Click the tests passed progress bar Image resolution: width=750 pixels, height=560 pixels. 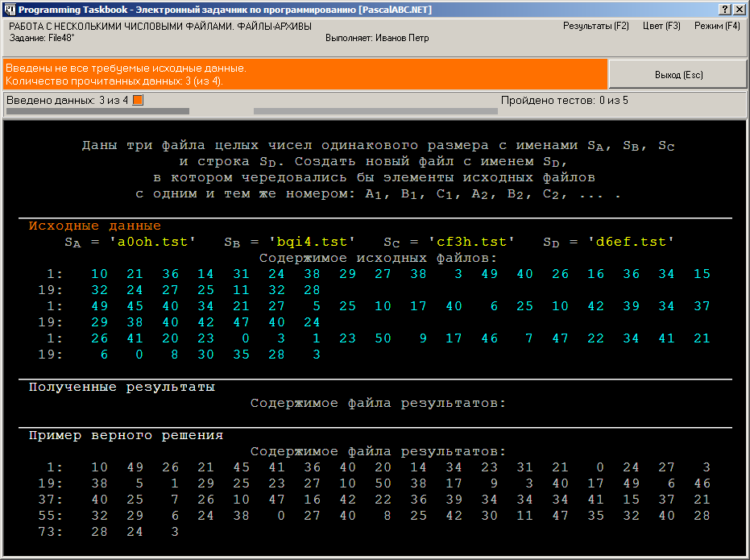[375, 111]
